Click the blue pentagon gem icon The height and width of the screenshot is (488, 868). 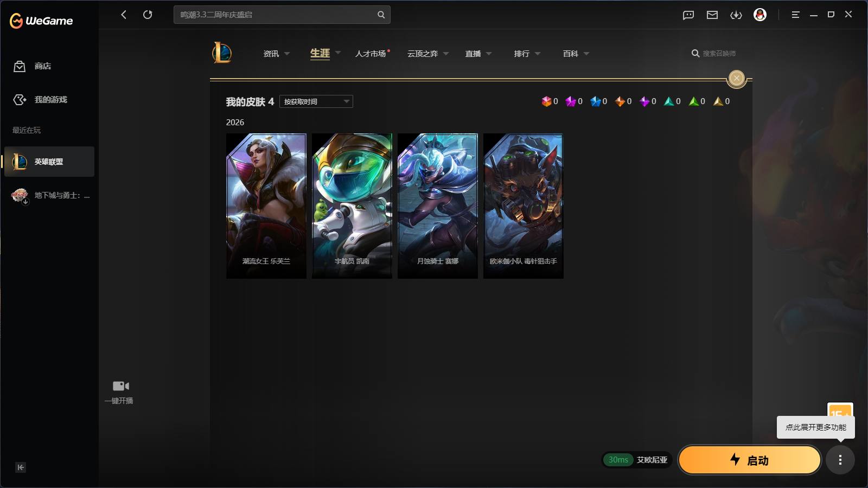[x=596, y=101]
